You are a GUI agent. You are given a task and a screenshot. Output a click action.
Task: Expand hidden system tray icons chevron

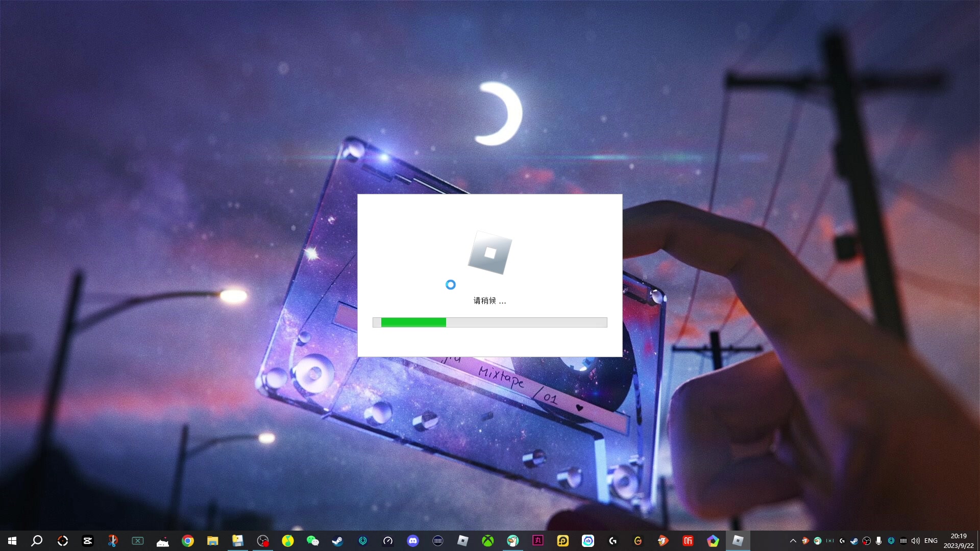point(793,541)
